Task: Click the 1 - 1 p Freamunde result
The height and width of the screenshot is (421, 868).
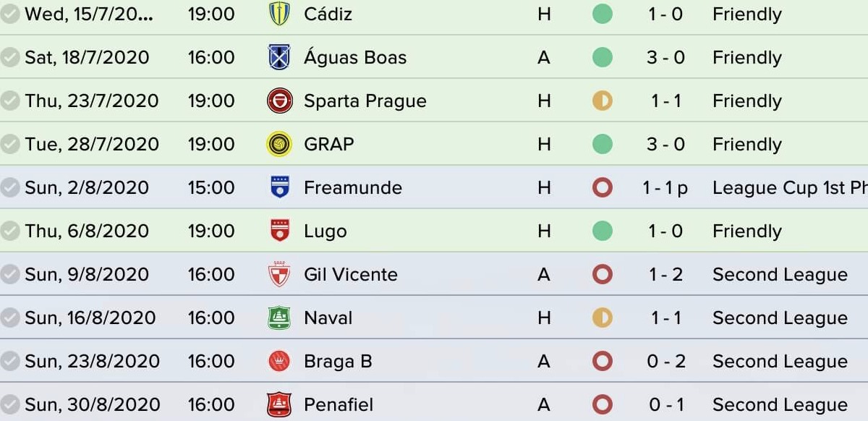Action: coord(665,188)
